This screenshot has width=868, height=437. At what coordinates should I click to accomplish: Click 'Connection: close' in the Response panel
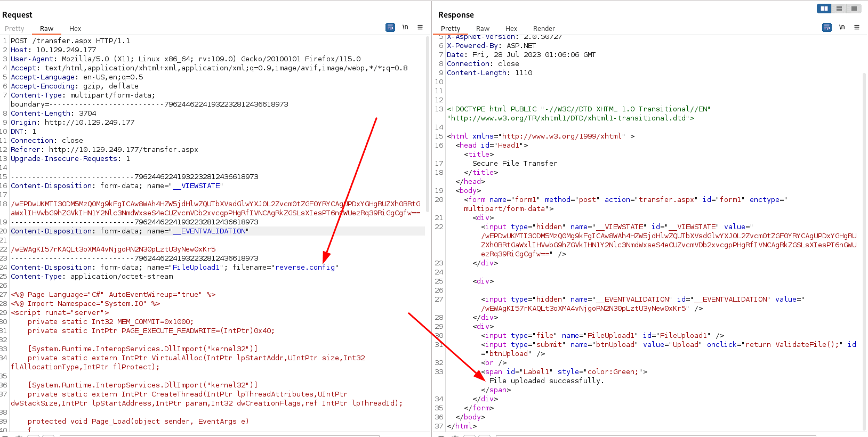(x=483, y=64)
